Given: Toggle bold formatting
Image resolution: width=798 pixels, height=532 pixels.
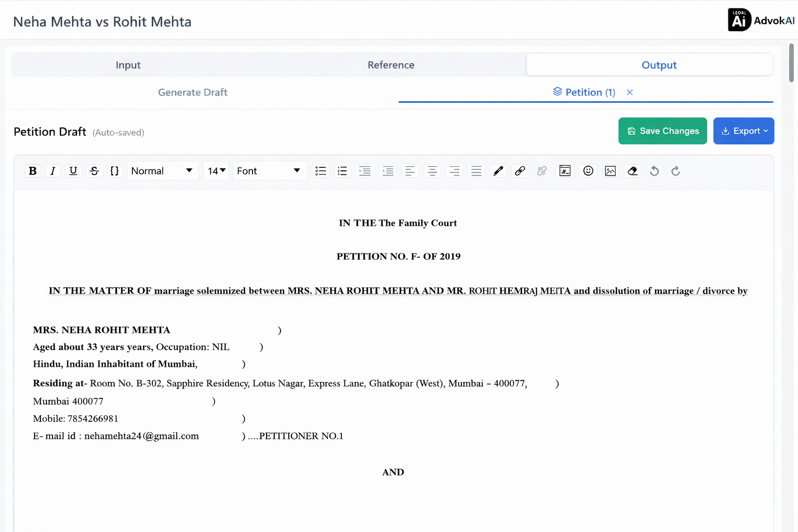Looking at the screenshot, I should tap(33, 171).
